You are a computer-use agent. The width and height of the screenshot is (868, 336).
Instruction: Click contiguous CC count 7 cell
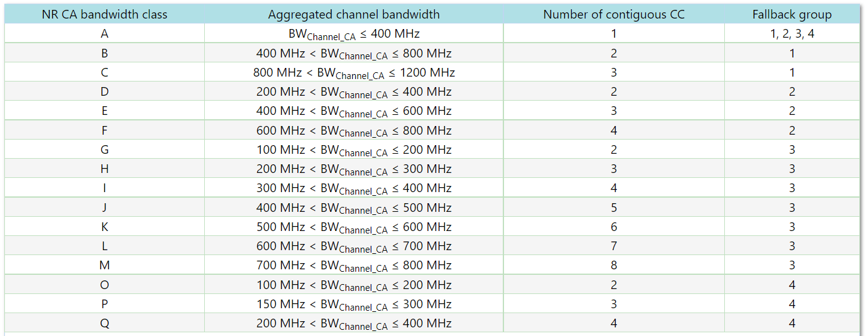614,246
